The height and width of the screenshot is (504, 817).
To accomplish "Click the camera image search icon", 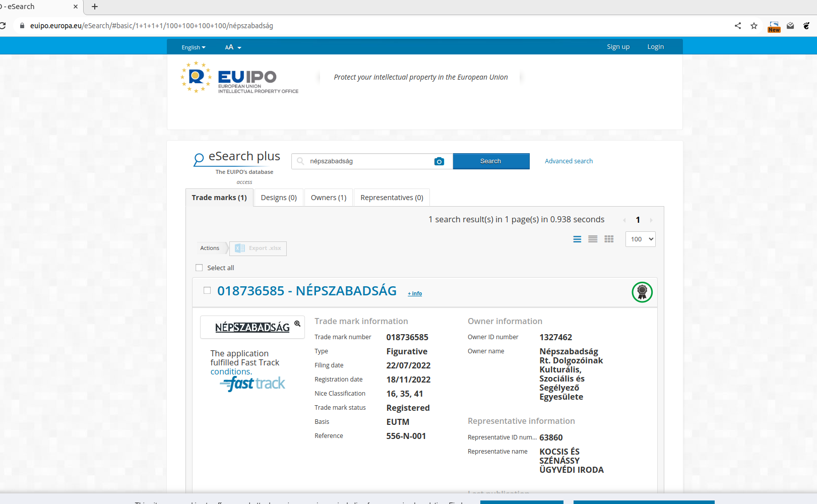I will [439, 161].
